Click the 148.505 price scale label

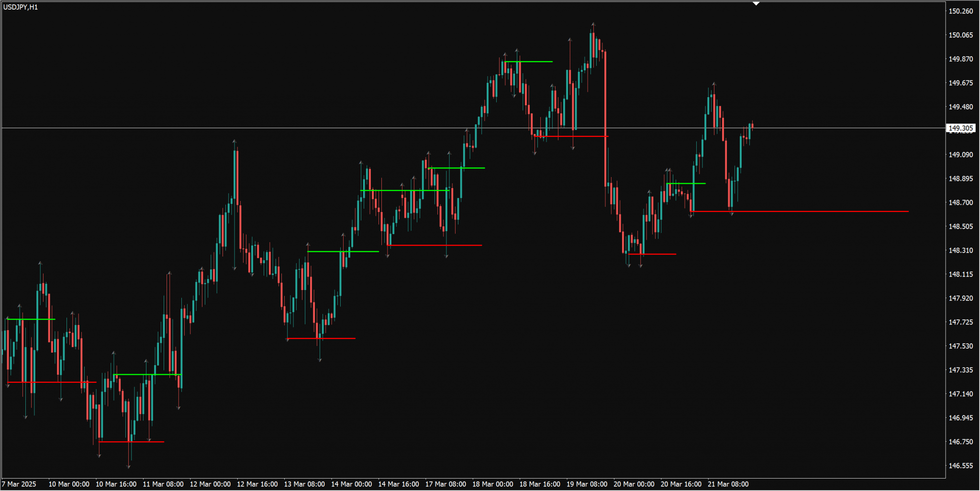[960, 226]
